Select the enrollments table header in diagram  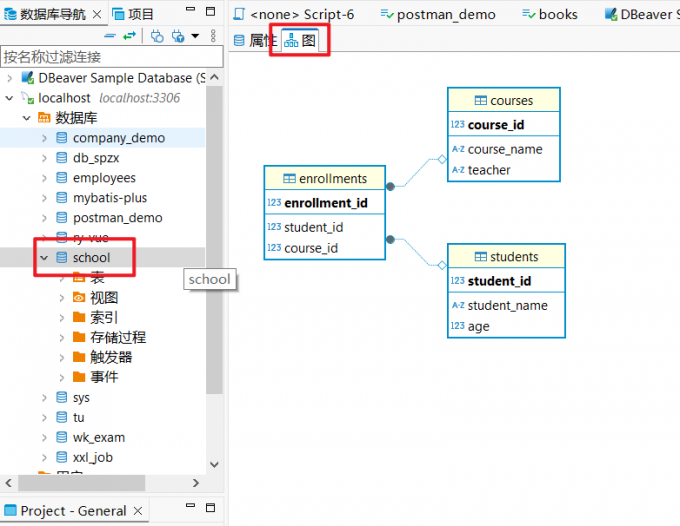point(324,178)
